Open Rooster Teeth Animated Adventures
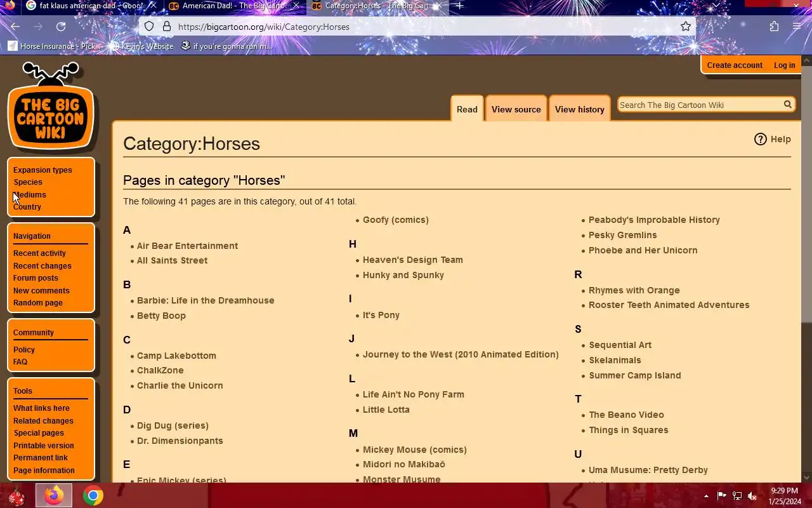This screenshot has height=508, width=812. click(669, 305)
